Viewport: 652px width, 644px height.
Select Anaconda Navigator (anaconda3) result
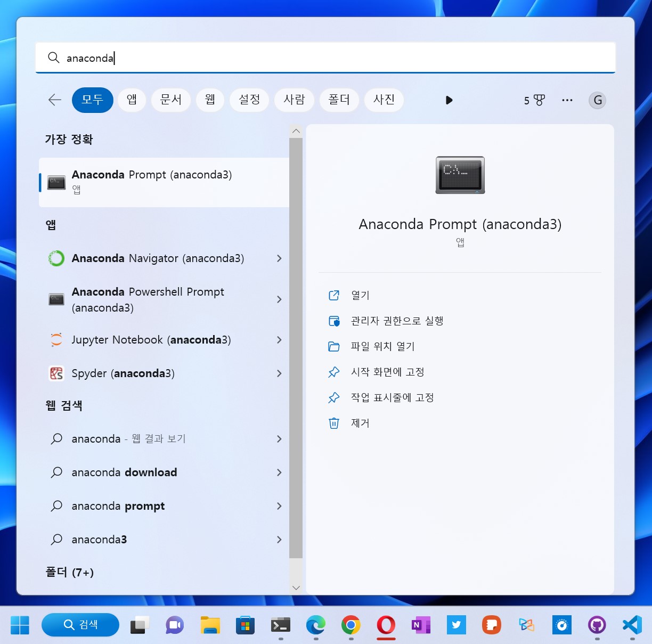(164, 258)
